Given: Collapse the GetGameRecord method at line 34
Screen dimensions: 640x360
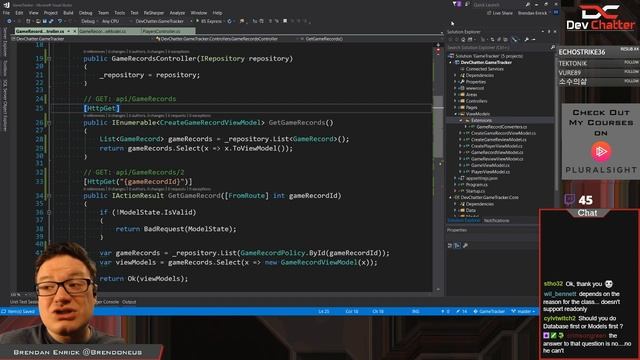Looking at the screenshot, I should click(x=49, y=196).
